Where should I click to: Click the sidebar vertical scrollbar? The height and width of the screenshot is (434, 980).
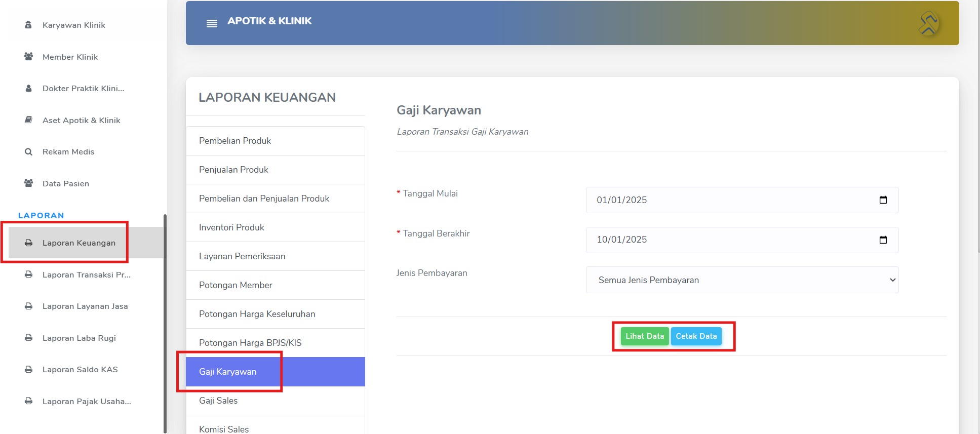165,324
